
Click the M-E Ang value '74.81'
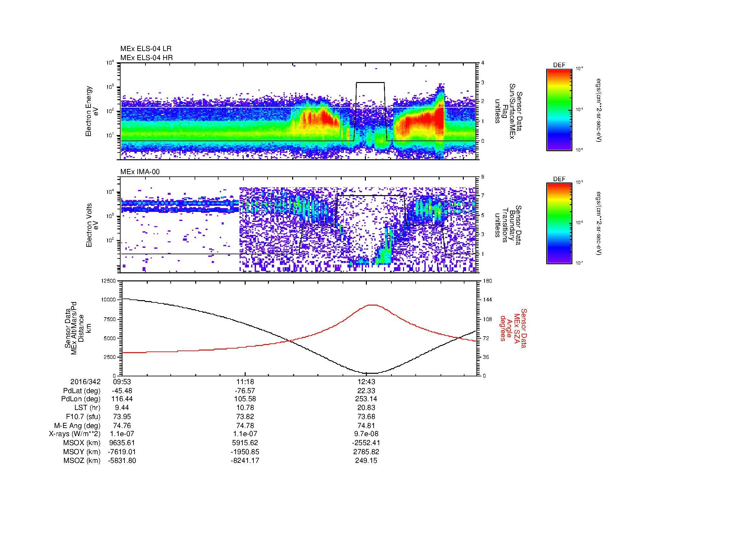(366, 426)
